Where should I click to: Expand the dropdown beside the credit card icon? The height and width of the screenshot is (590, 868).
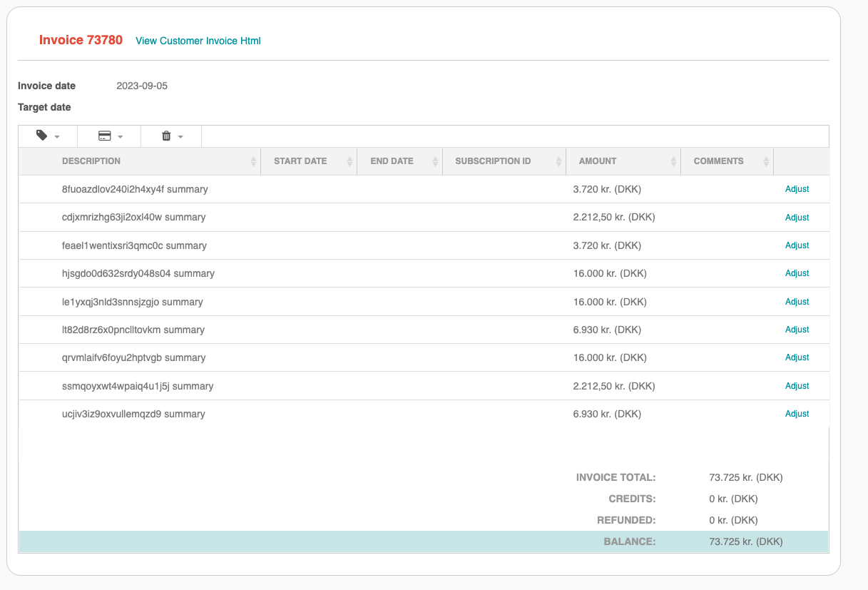tap(120, 136)
